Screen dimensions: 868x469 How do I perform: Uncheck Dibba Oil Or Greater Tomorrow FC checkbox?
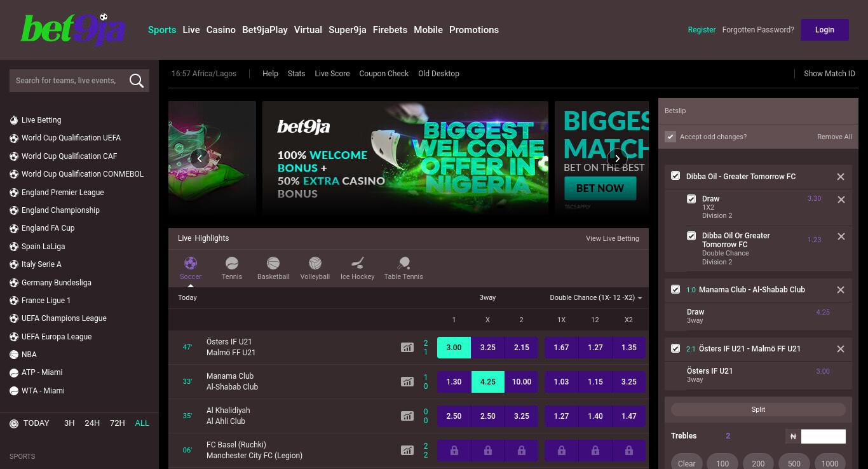tap(691, 236)
